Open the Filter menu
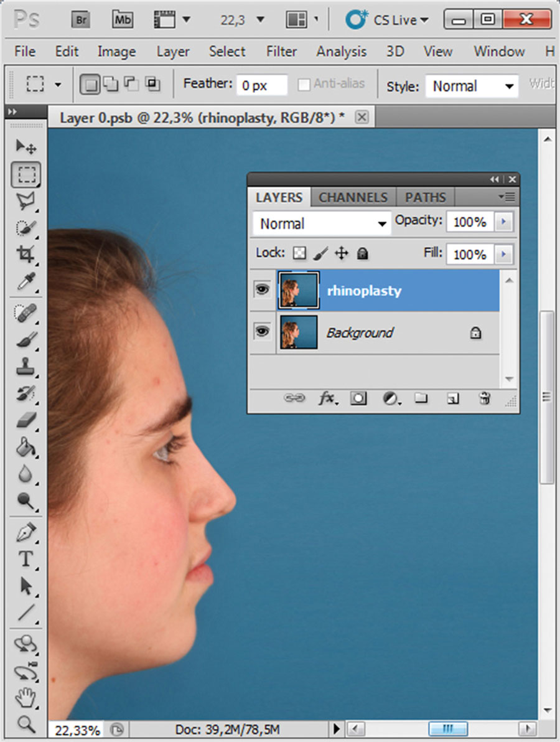This screenshot has height=742, width=560. tap(281, 51)
